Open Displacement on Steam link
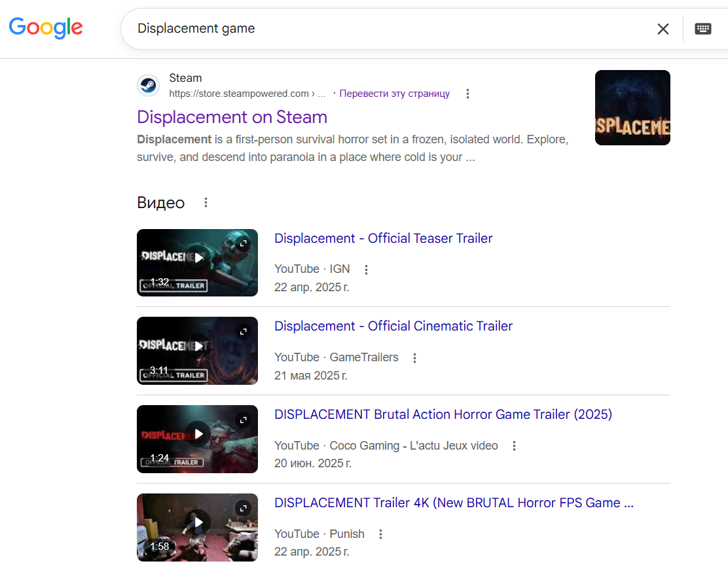Screen dimensions: 728x572 (x=232, y=117)
